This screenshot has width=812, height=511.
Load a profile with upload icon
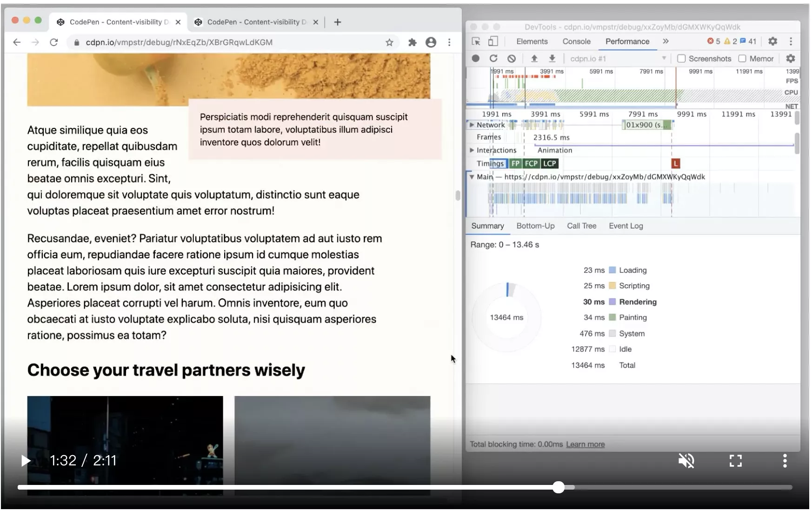point(534,59)
